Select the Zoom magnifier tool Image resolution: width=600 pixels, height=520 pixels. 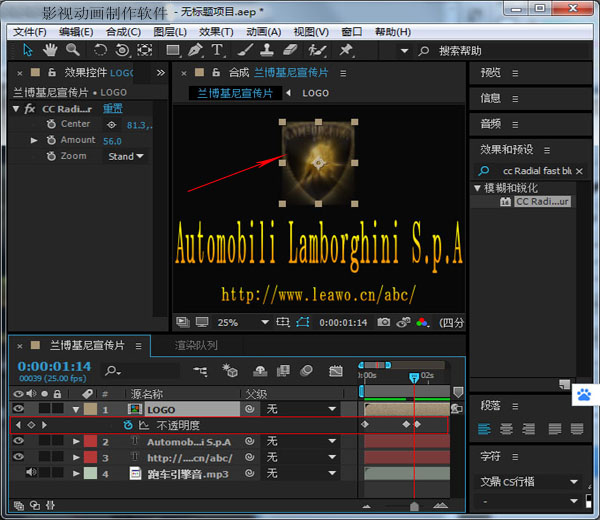pyautogui.click(x=72, y=50)
